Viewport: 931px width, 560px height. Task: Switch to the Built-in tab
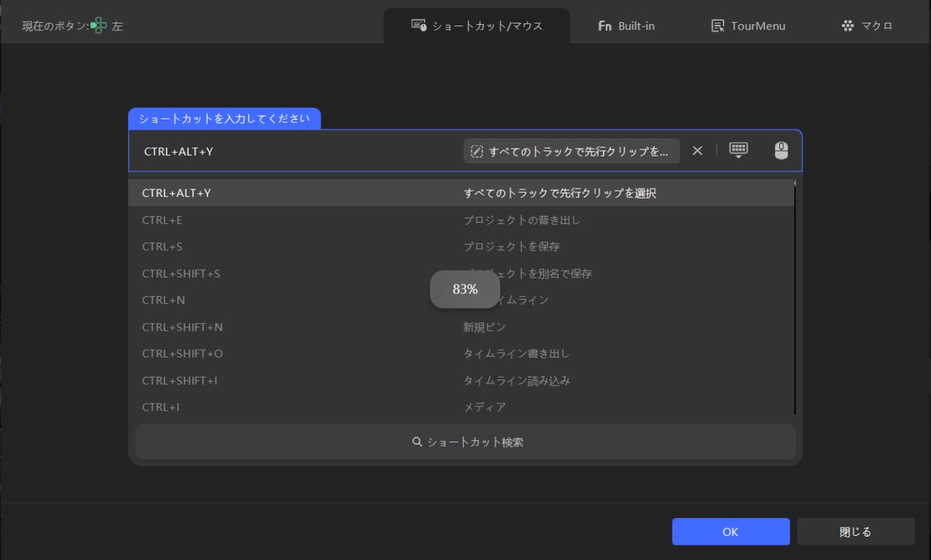coord(626,25)
